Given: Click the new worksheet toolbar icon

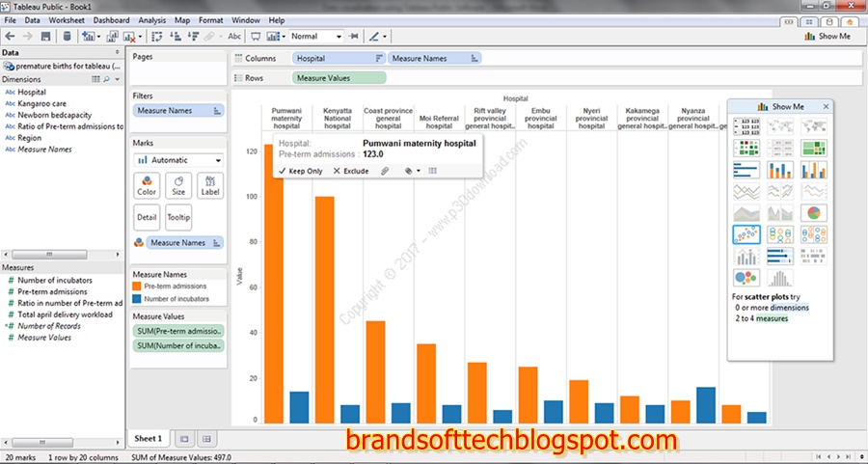Looking at the screenshot, I should [x=88, y=36].
